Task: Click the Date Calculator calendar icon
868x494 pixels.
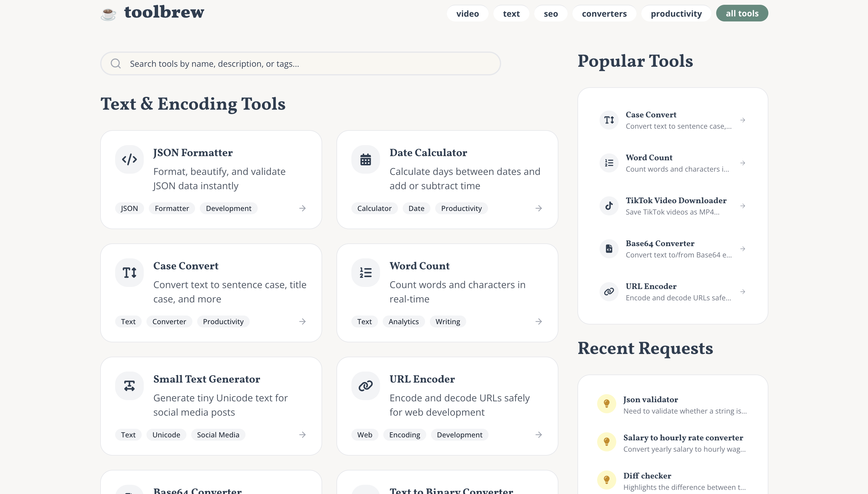Action: coord(365,159)
